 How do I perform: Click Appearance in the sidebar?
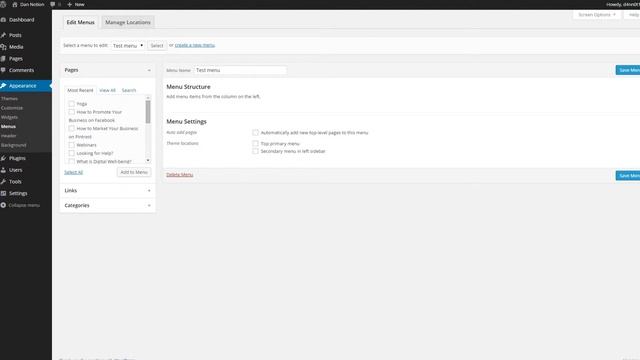[x=22, y=86]
